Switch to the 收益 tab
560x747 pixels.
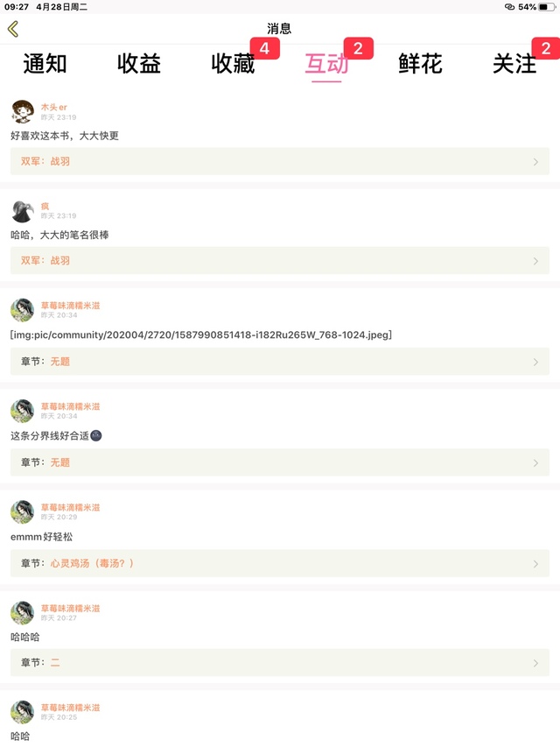click(139, 63)
